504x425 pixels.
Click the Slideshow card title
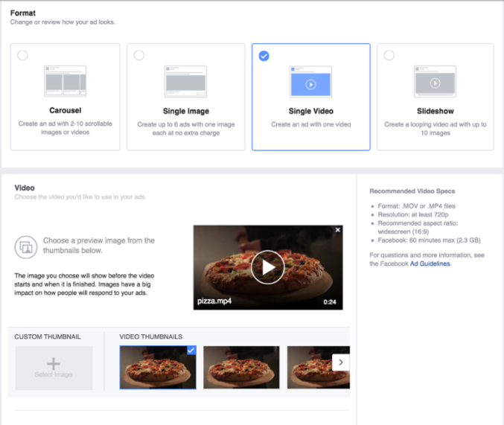pos(436,111)
